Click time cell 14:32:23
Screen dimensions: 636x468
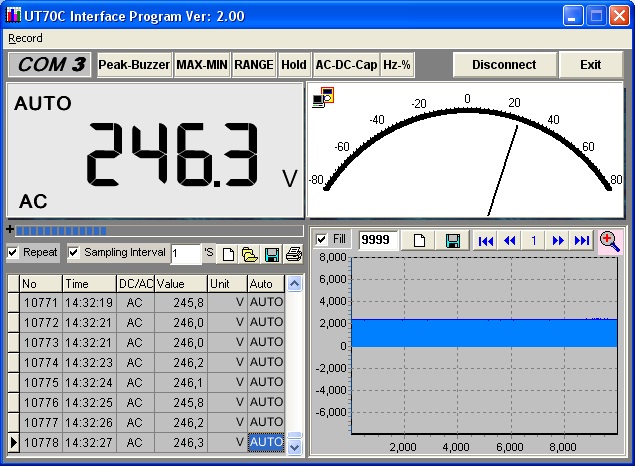point(89,362)
